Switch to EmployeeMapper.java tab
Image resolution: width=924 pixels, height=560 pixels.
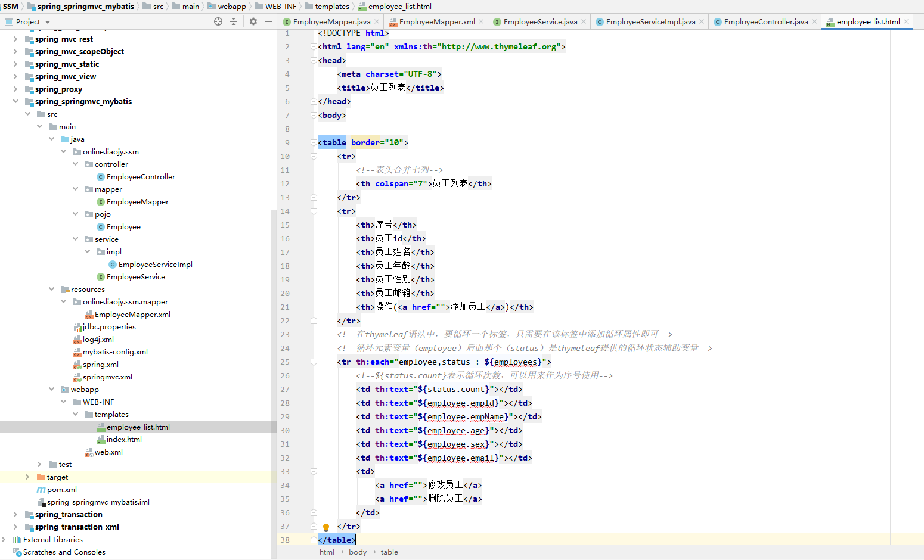[331, 22]
